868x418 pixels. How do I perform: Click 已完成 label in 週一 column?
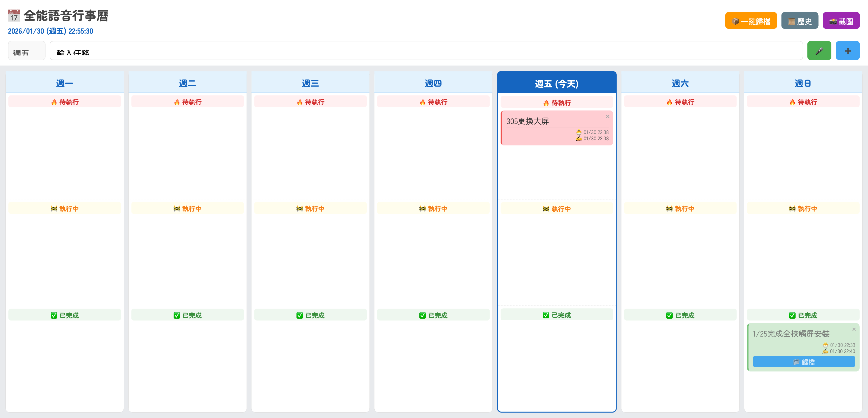point(64,315)
